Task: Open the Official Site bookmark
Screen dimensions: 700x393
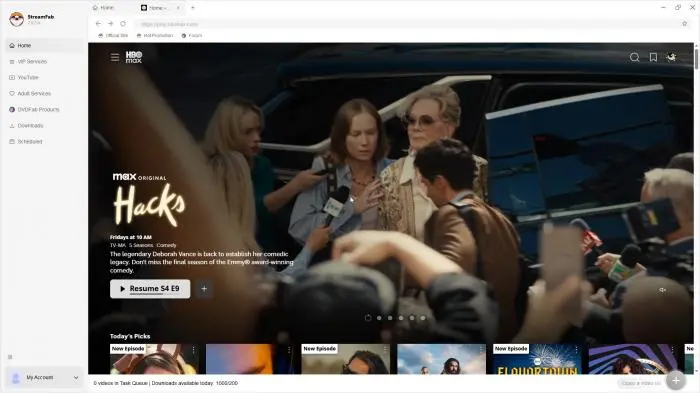Action: [x=113, y=35]
